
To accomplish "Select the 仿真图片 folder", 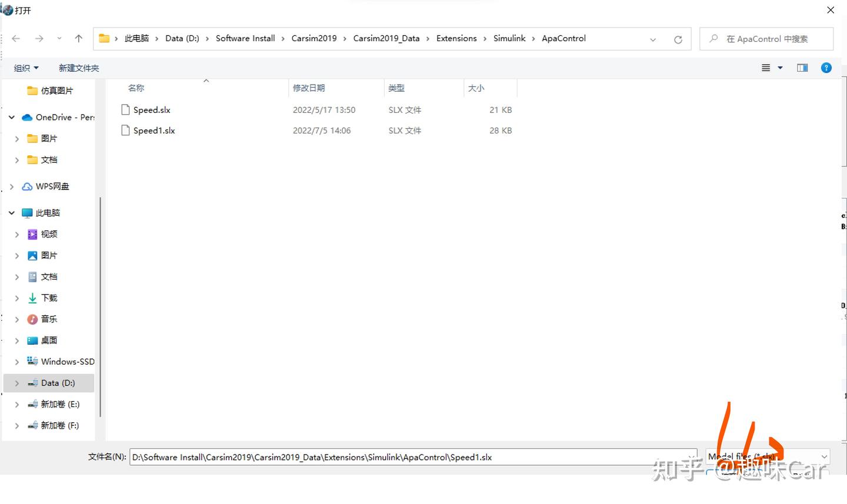I will click(x=51, y=91).
